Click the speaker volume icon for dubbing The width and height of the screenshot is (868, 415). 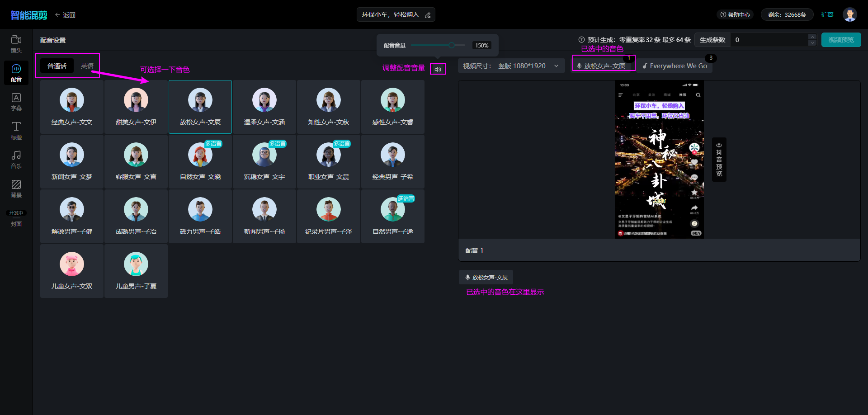[438, 69]
